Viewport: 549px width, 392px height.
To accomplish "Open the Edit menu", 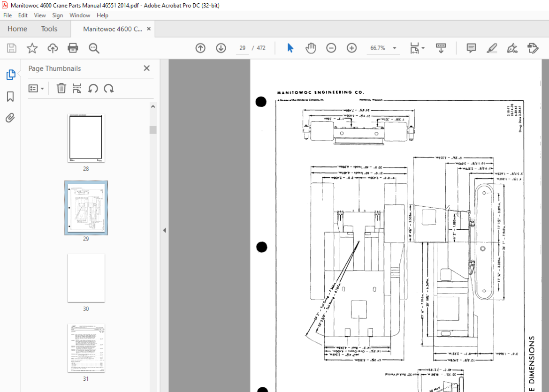I will (x=23, y=15).
